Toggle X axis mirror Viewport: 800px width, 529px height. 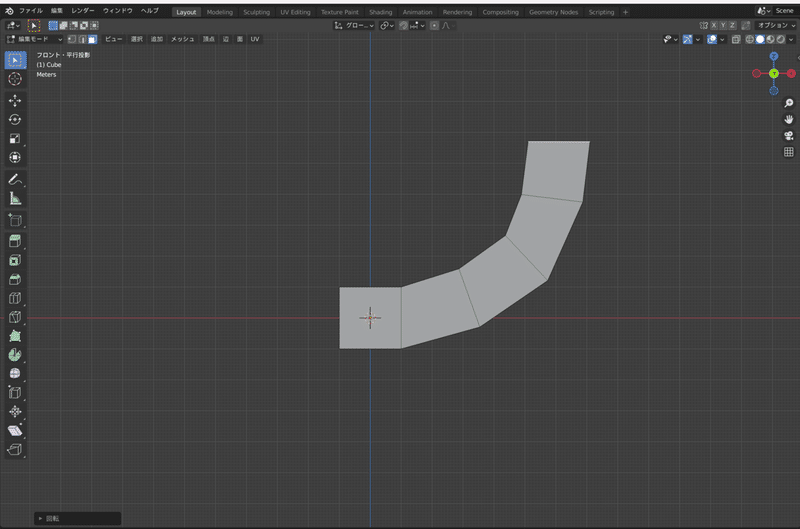pos(714,26)
